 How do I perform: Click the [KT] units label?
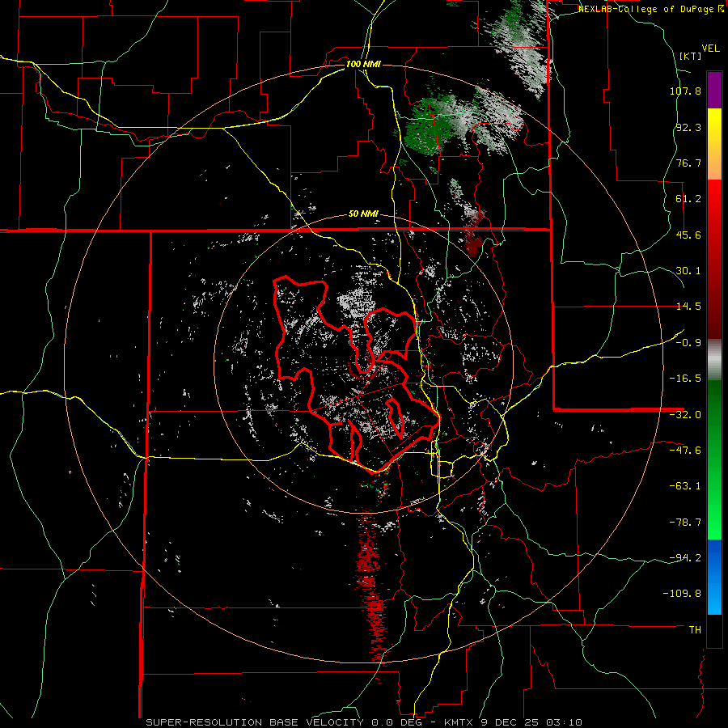click(x=691, y=56)
